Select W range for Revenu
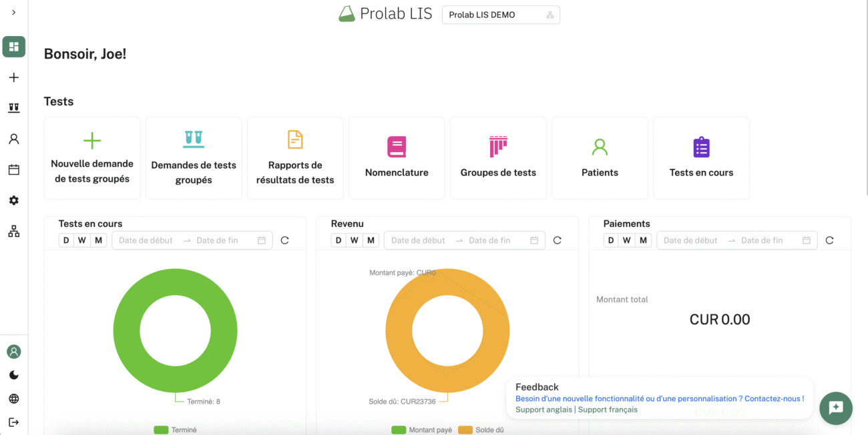The width and height of the screenshot is (868, 435). click(355, 240)
